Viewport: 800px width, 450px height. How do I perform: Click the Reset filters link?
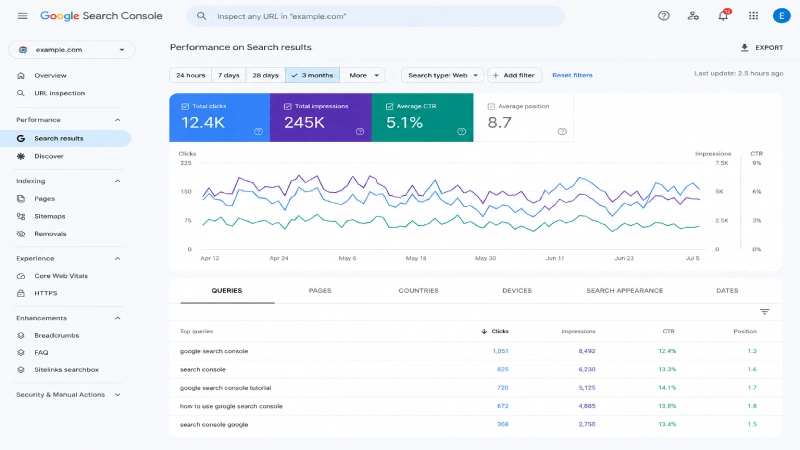coord(572,75)
